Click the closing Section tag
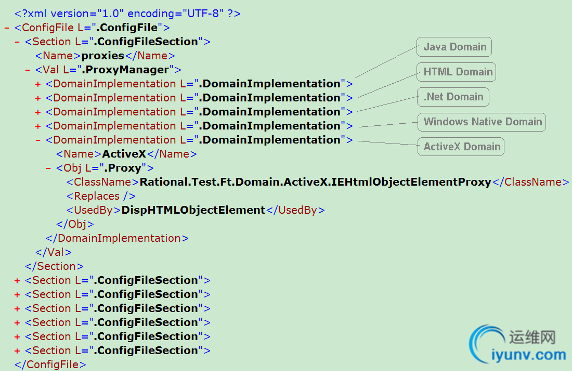 pos(54,266)
